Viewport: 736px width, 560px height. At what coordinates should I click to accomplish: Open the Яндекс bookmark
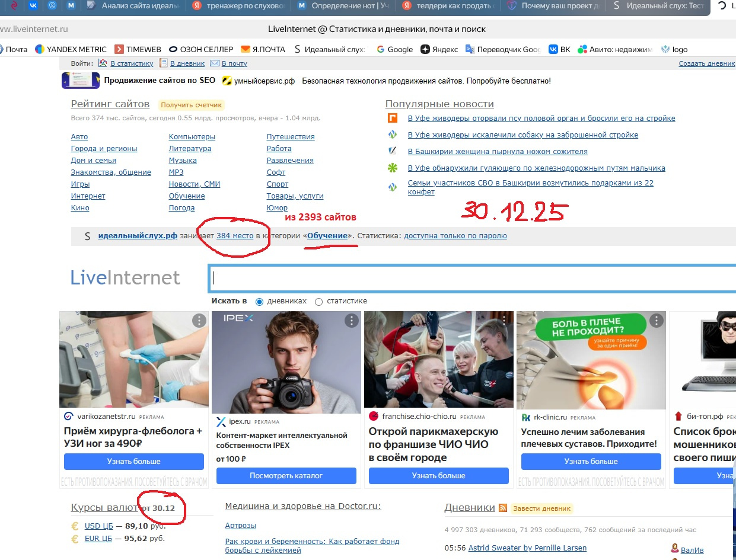tap(439, 49)
